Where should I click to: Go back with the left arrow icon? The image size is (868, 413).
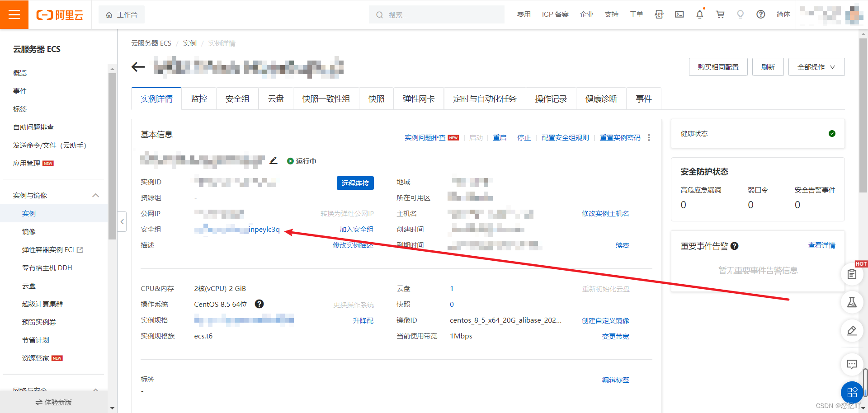[138, 67]
